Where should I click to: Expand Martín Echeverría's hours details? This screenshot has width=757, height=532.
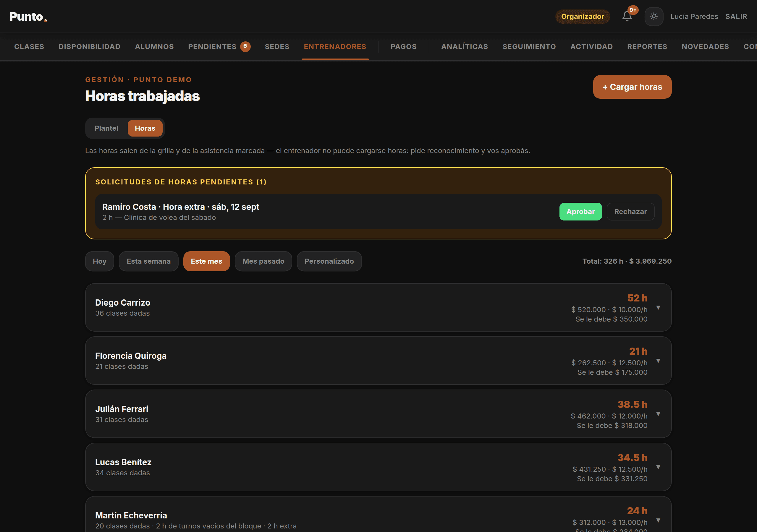click(658, 520)
